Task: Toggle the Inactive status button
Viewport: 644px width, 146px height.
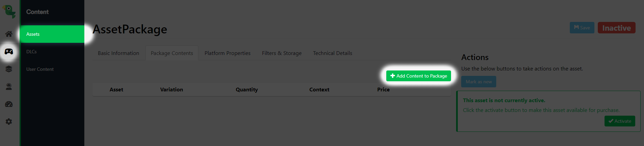Action: pyautogui.click(x=616, y=28)
